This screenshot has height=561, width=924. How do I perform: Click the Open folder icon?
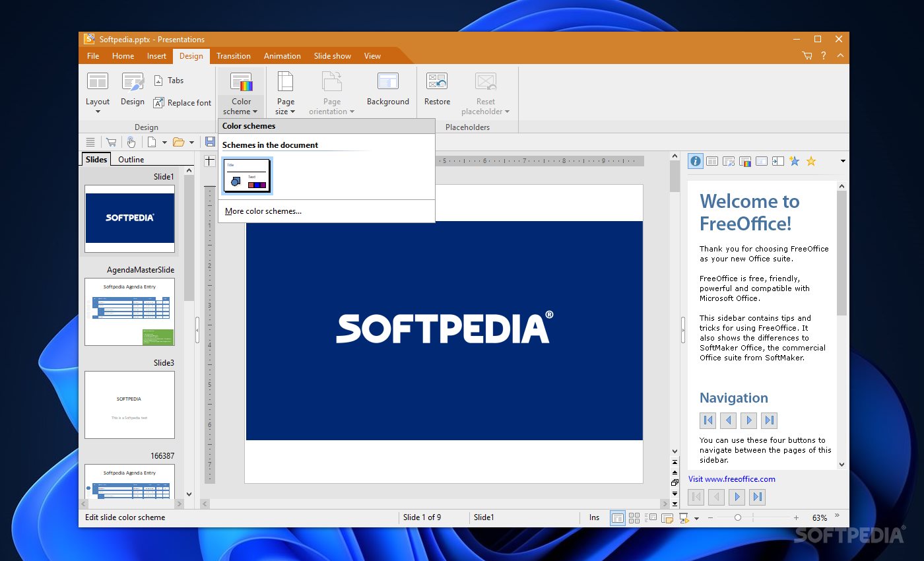pyautogui.click(x=178, y=142)
